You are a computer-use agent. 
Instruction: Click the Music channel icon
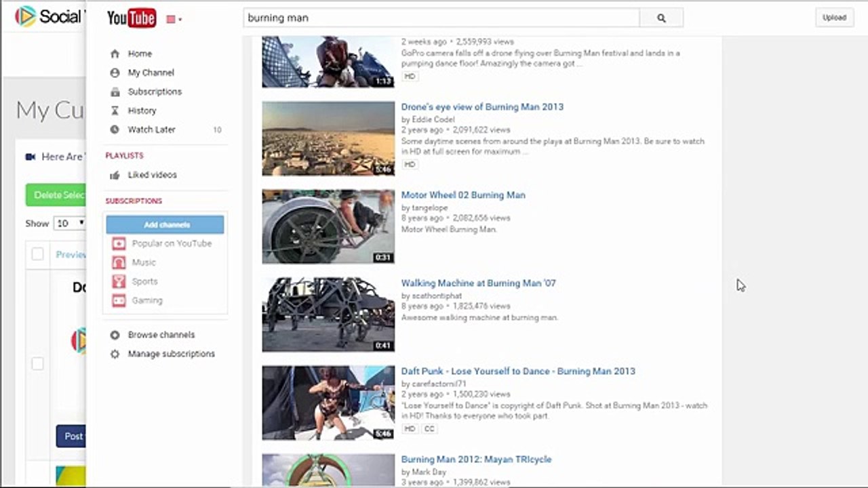[x=119, y=262]
